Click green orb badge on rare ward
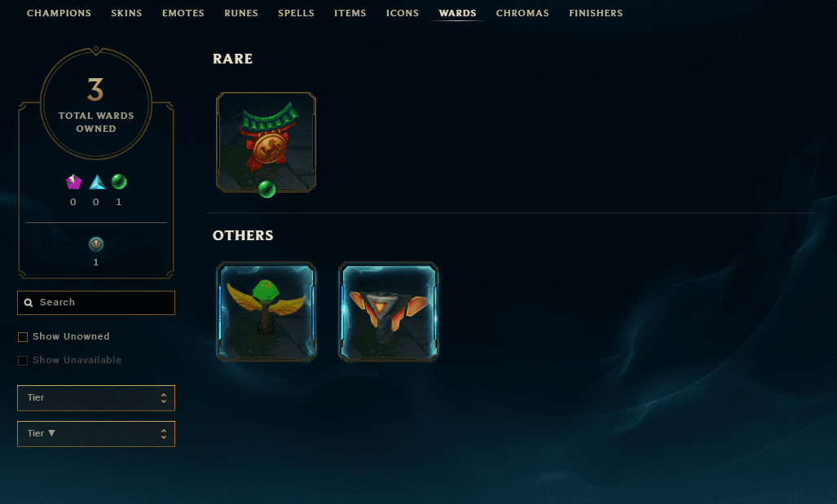This screenshot has height=504, width=837. [x=267, y=189]
